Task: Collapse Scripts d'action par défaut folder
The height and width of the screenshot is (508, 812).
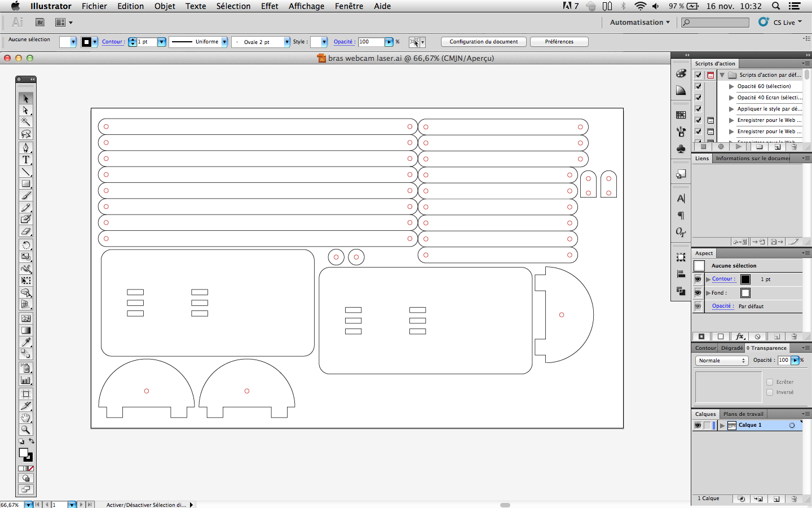Action: (x=722, y=75)
